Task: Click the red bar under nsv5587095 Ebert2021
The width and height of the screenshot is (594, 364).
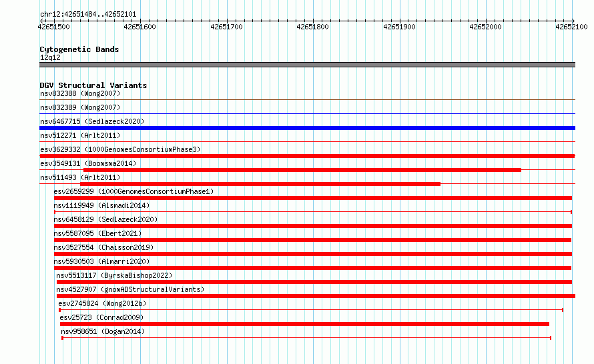Action: pyautogui.click(x=312, y=240)
